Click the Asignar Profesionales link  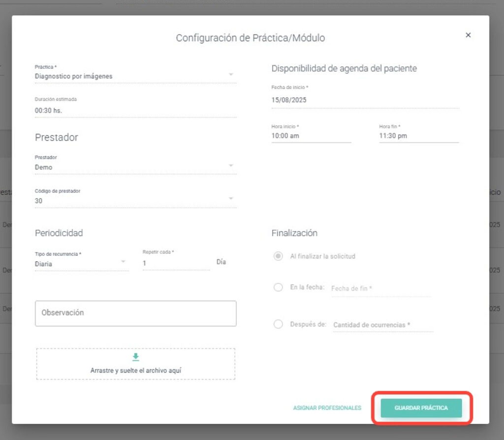[327, 408]
